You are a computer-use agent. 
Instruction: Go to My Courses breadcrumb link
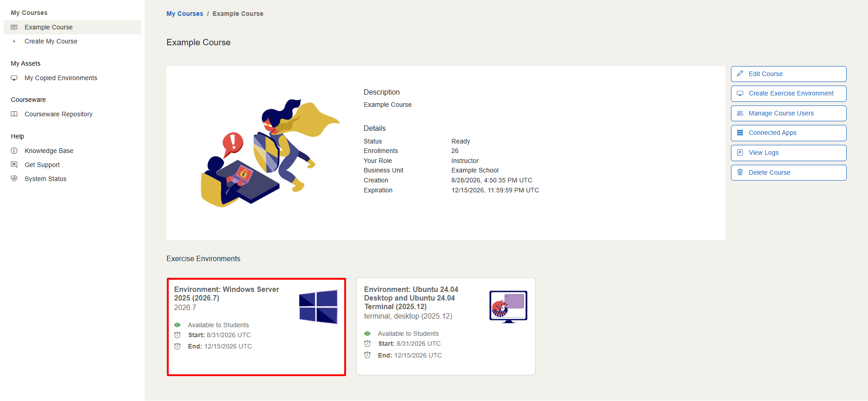click(x=185, y=14)
